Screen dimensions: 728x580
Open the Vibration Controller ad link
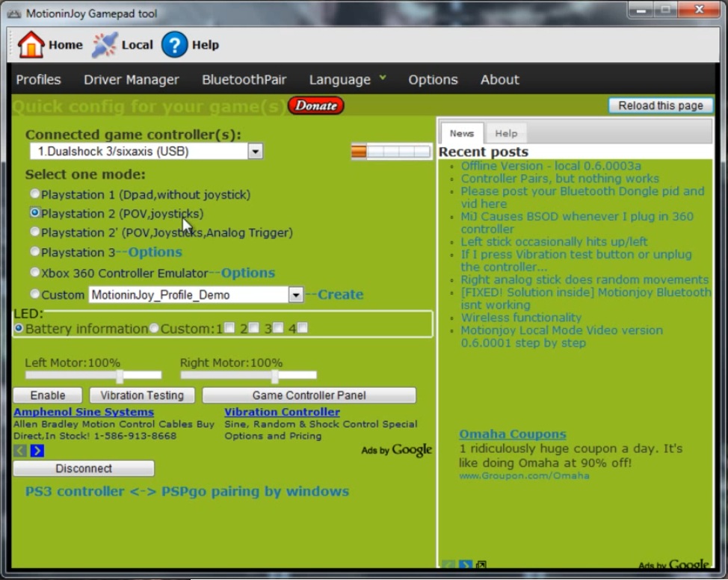[283, 412]
